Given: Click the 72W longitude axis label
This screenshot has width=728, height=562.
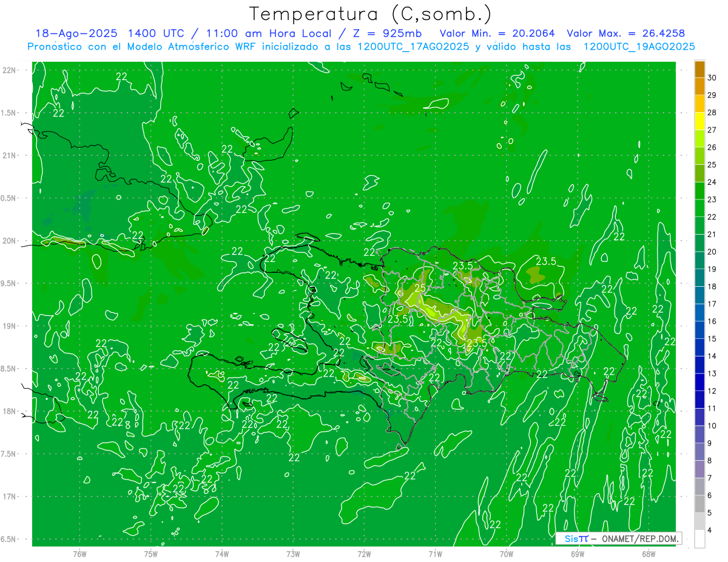Looking at the screenshot, I should coord(364,554).
